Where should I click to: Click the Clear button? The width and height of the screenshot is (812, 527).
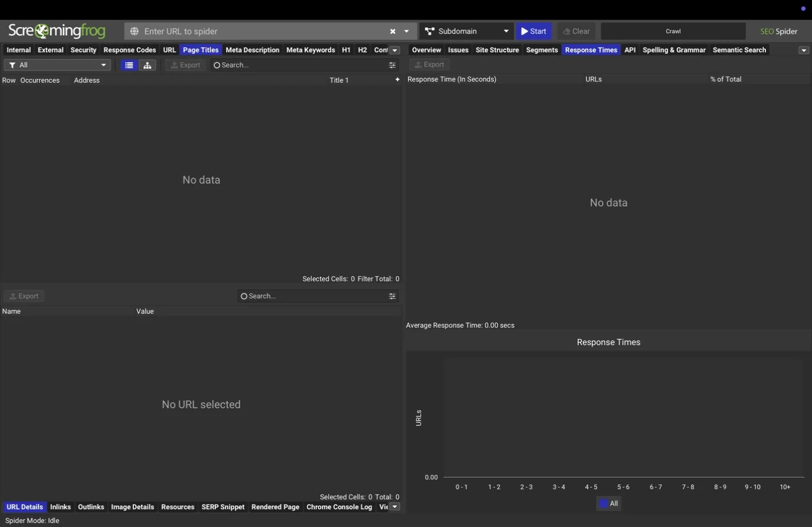pos(576,31)
